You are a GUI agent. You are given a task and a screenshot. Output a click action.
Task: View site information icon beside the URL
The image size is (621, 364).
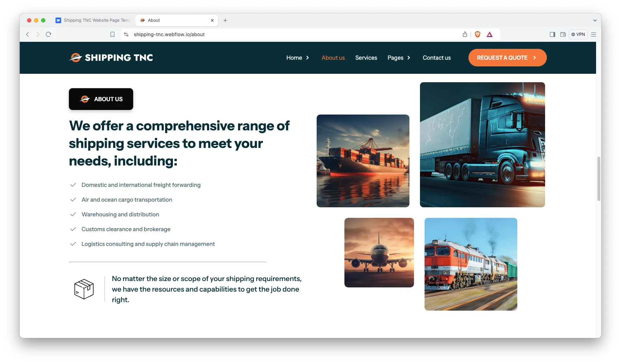(x=126, y=34)
